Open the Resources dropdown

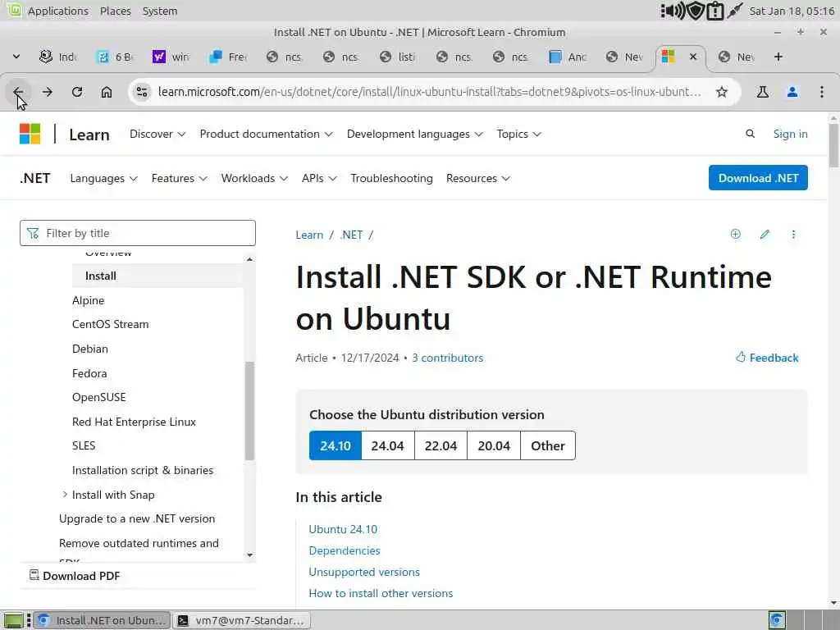(478, 178)
